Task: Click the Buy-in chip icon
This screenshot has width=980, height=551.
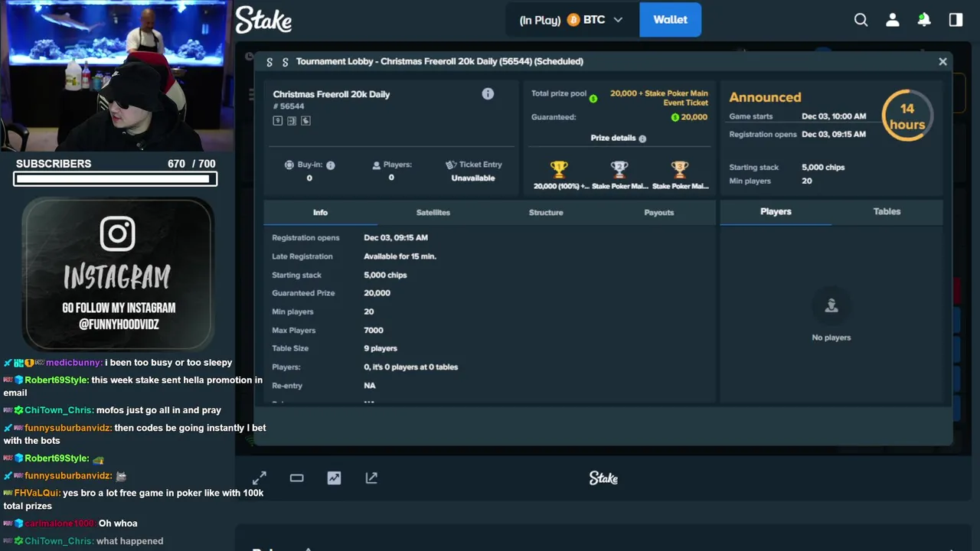Action: (x=289, y=165)
